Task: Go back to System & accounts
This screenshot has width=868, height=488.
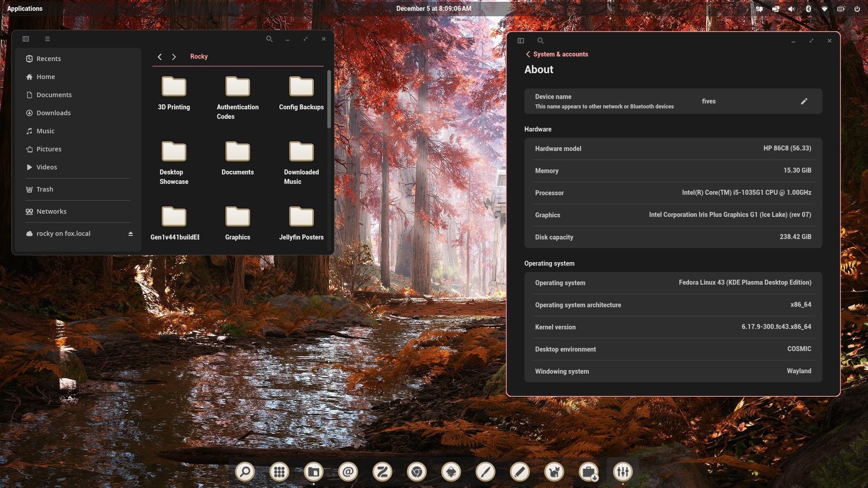Action: tap(557, 54)
